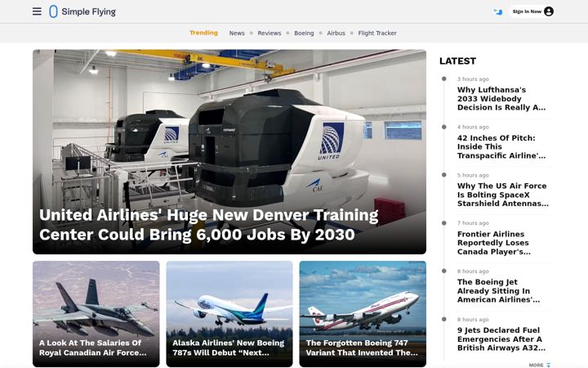Open the blue thread notification icon

point(497,12)
